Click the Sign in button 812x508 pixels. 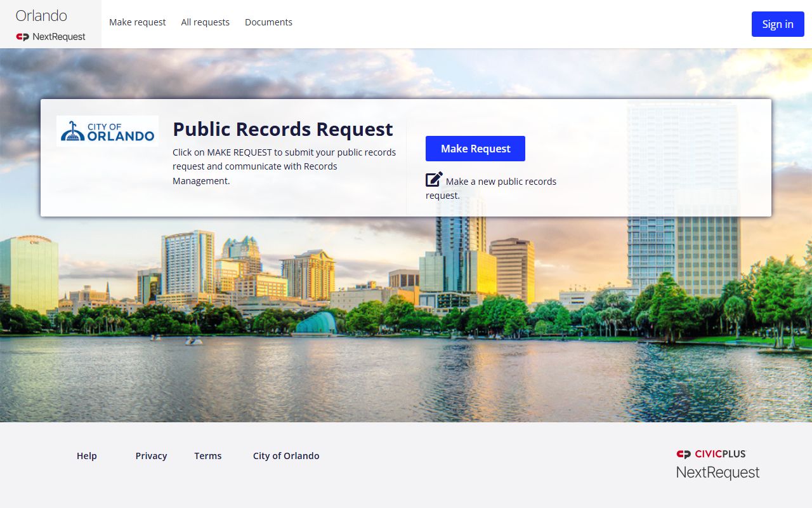(x=778, y=24)
